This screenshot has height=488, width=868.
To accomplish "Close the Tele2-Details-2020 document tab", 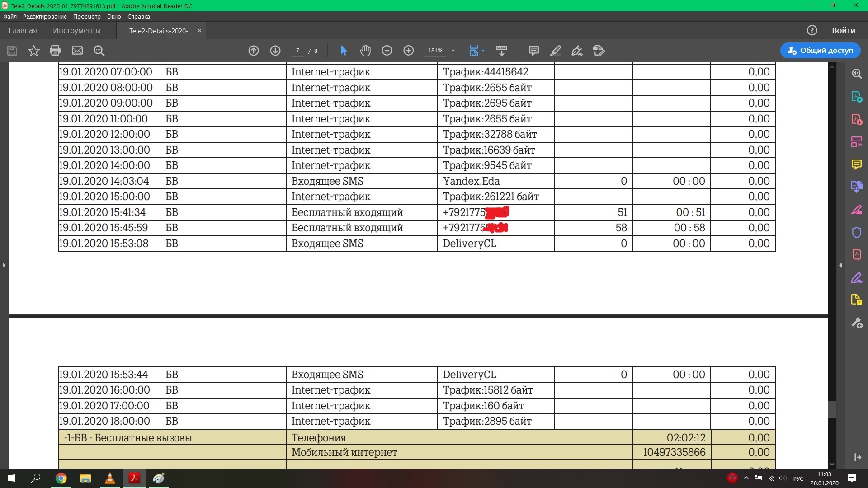I will [x=199, y=31].
